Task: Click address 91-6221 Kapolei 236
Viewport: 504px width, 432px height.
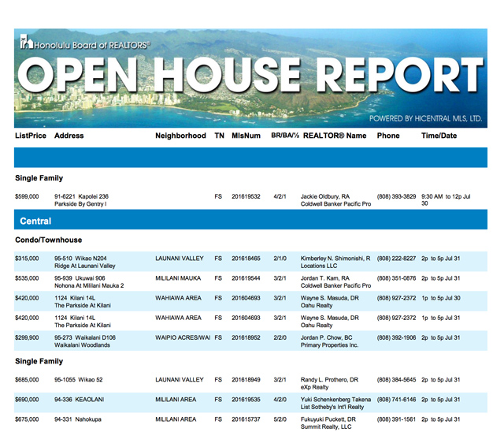Action: tap(81, 196)
